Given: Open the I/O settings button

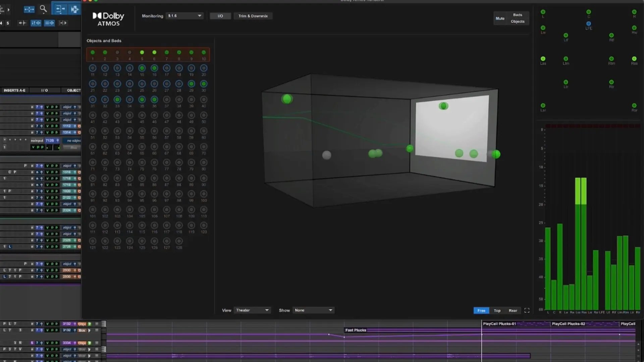Looking at the screenshot, I should (x=220, y=16).
